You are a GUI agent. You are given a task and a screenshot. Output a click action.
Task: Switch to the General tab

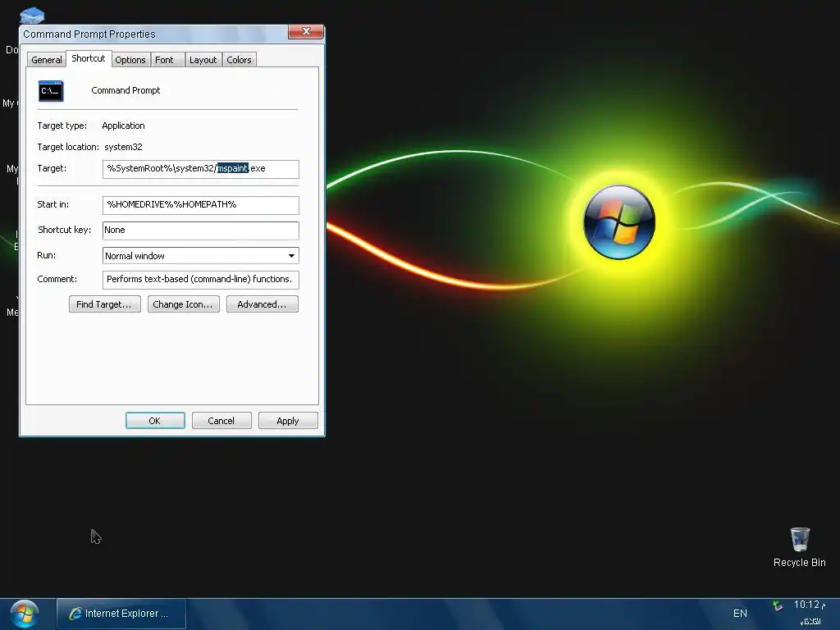click(46, 60)
